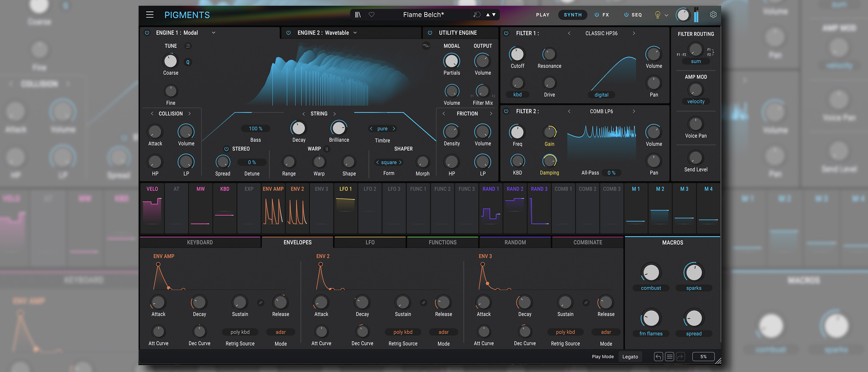Open the Tune settings icon beside TUNE
This screenshot has height=372, width=868.
click(188, 46)
